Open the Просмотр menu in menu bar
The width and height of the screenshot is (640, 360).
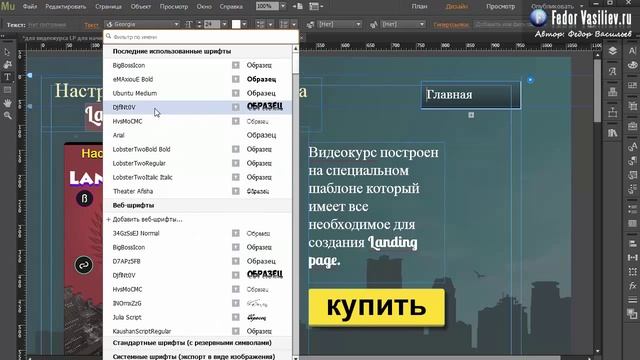174,7
